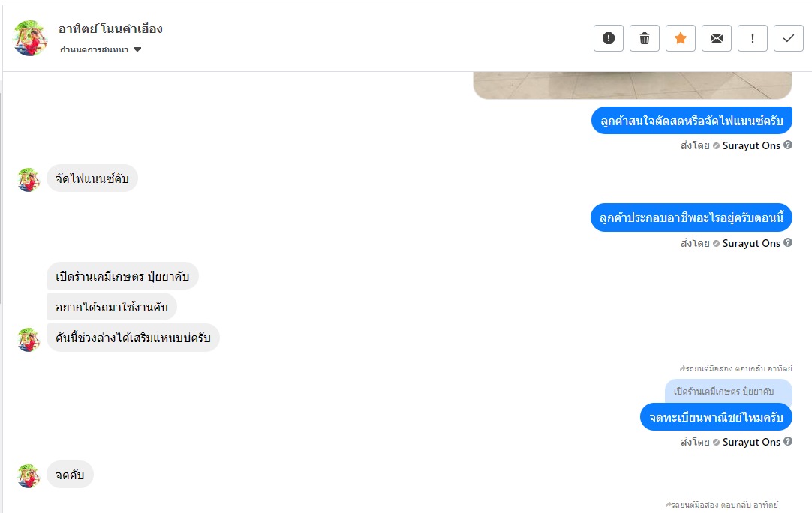
Task: Click the help icon under จดทะเบียนพาณิชย์ไหมครับ message
Action: pos(788,441)
